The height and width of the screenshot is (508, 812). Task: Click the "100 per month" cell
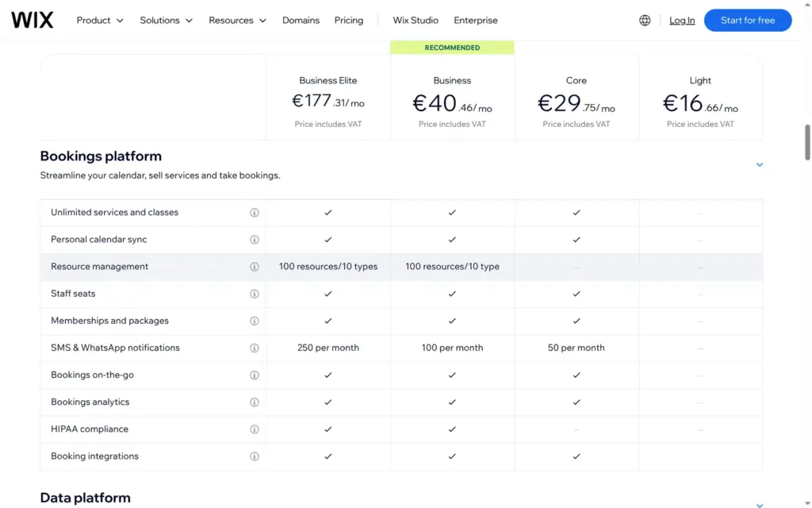coord(452,348)
